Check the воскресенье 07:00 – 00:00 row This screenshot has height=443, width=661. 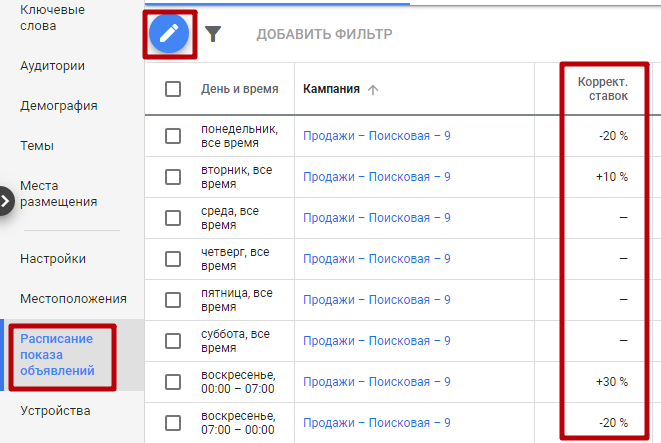point(173,423)
